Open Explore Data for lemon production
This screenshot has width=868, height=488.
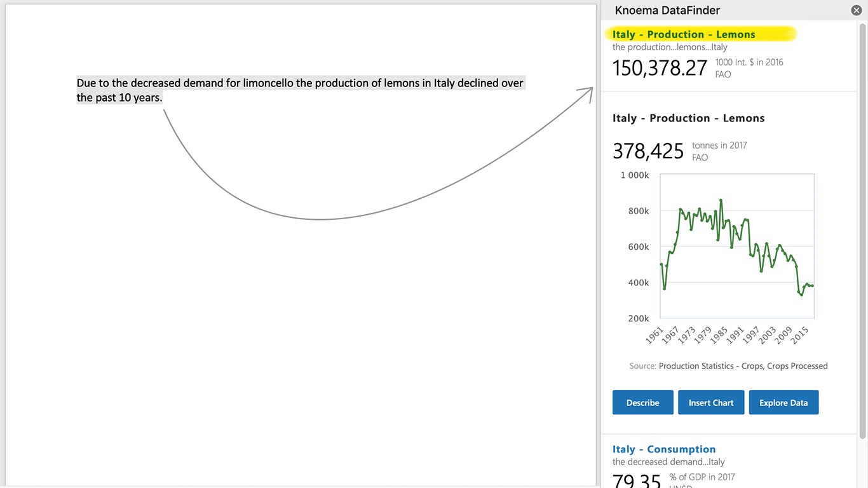(783, 403)
